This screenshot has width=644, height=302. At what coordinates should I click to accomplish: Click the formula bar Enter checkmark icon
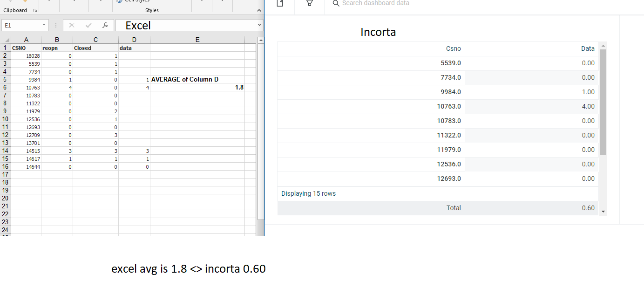click(x=88, y=25)
